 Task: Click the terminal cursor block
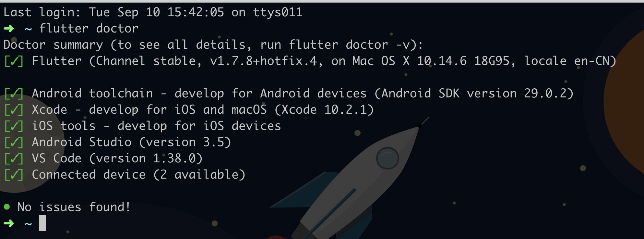point(42,223)
